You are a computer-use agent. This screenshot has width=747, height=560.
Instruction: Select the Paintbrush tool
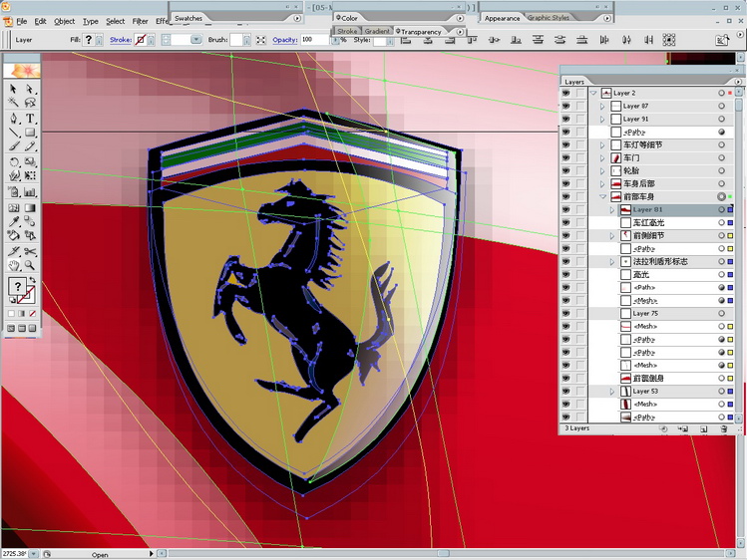click(13, 146)
